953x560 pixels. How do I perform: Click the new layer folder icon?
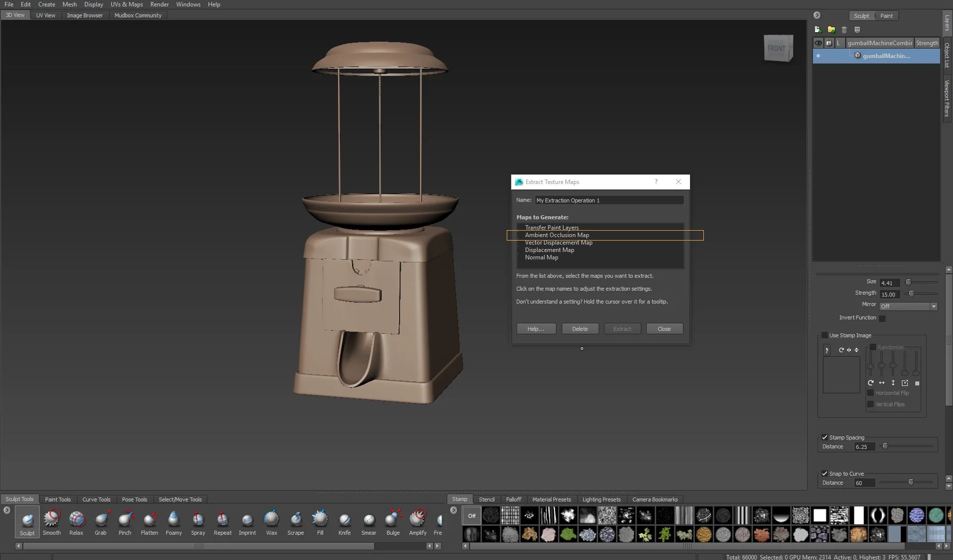point(831,30)
